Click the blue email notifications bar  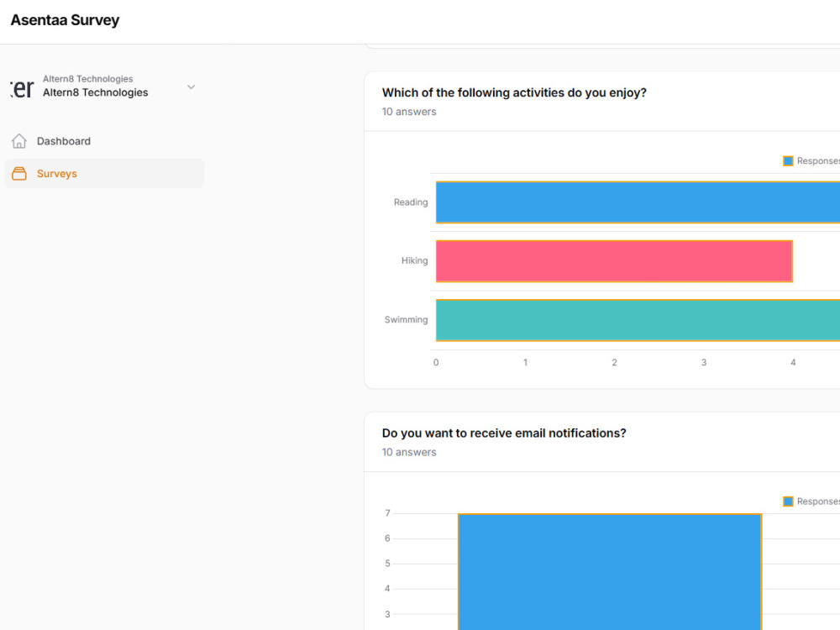pos(610,571)
